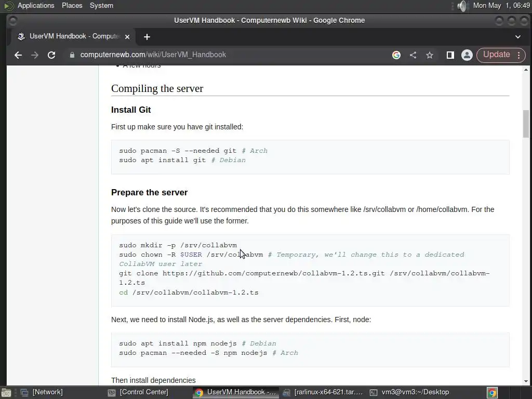
Task: Click the page scrollbar thumb
Action: pyautogui.click(x=526, y=124)
